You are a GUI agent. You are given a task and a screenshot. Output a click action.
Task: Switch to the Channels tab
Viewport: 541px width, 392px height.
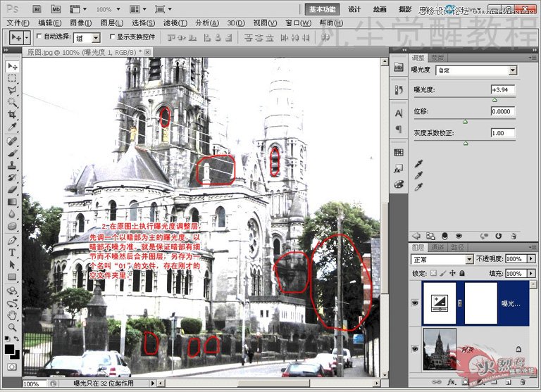click(x=438, y=247)
